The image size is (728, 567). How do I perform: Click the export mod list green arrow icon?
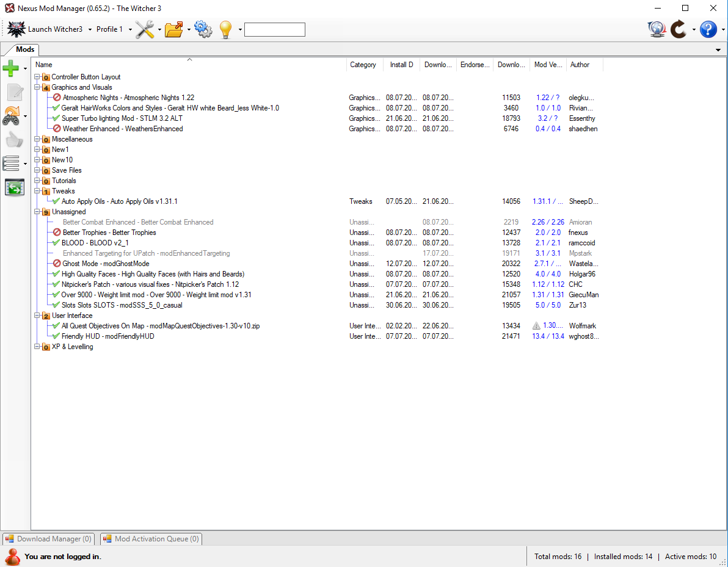coord(15,188)
